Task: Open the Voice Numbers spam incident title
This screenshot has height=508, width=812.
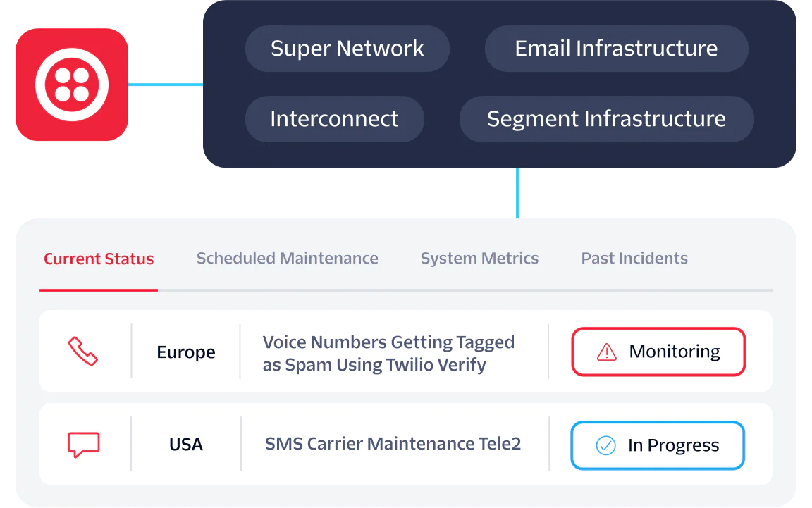Action: click(388, 354)
